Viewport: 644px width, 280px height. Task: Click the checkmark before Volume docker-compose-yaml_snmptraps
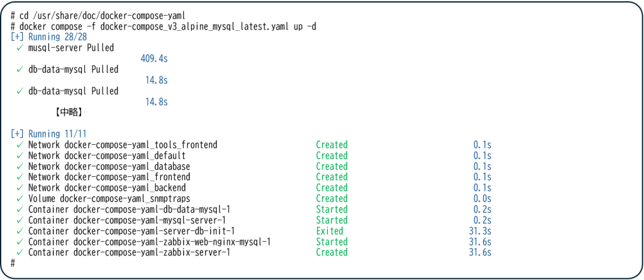[x=20, y=198]
